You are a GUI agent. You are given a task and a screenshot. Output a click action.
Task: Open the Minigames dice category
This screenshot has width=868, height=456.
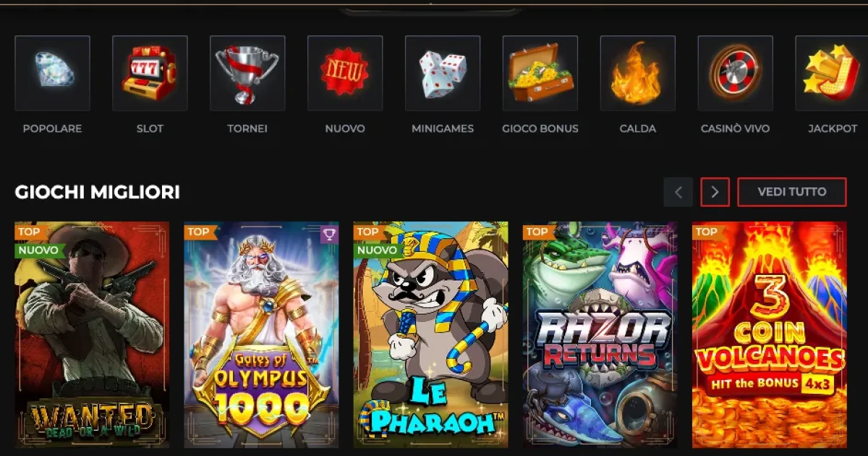click(443, 73)
